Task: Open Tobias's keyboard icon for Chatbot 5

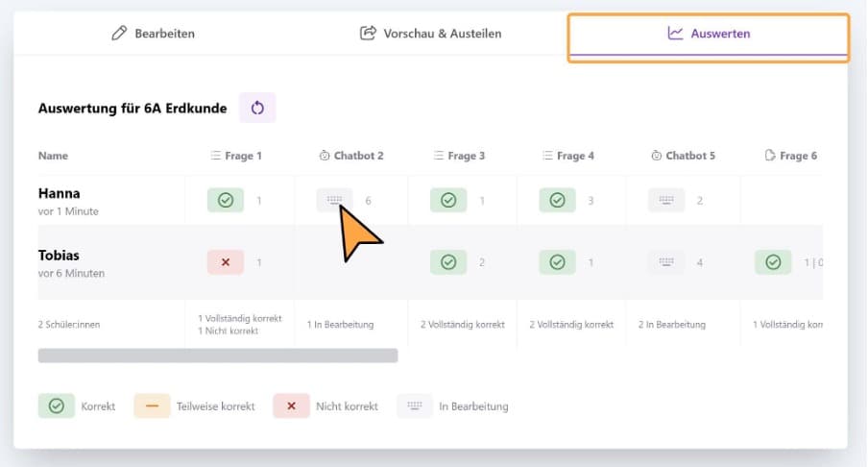Action: click(x=666, y=262)
